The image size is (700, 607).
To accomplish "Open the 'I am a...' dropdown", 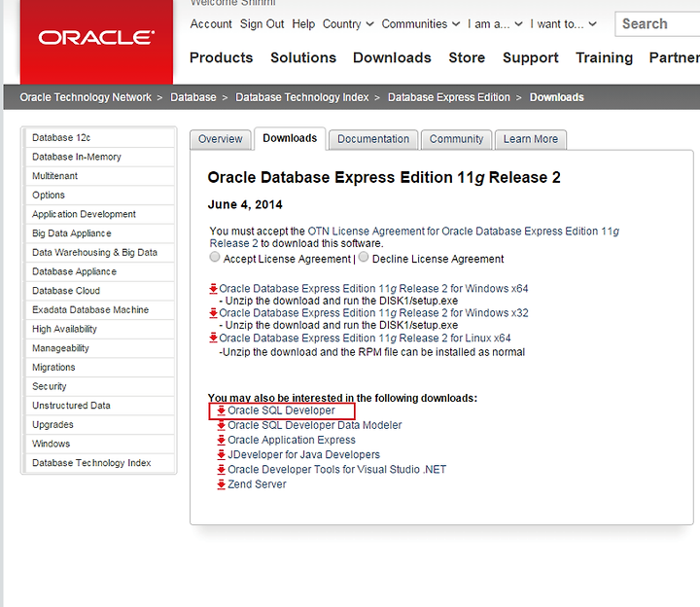I will (x=495, y=24).
